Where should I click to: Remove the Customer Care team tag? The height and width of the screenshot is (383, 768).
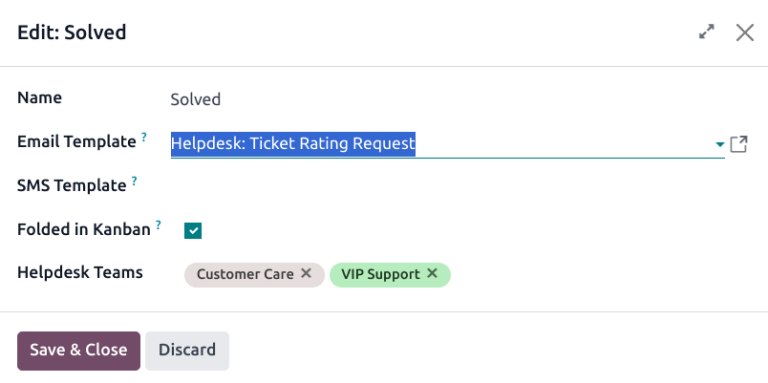coord(306,273)
